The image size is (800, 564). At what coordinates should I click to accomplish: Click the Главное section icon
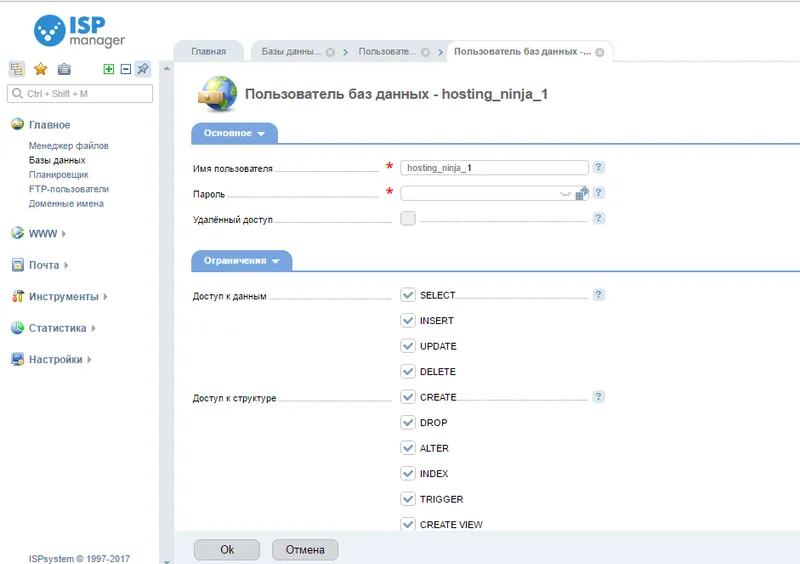pyautogui.click(x=17, y=124)
